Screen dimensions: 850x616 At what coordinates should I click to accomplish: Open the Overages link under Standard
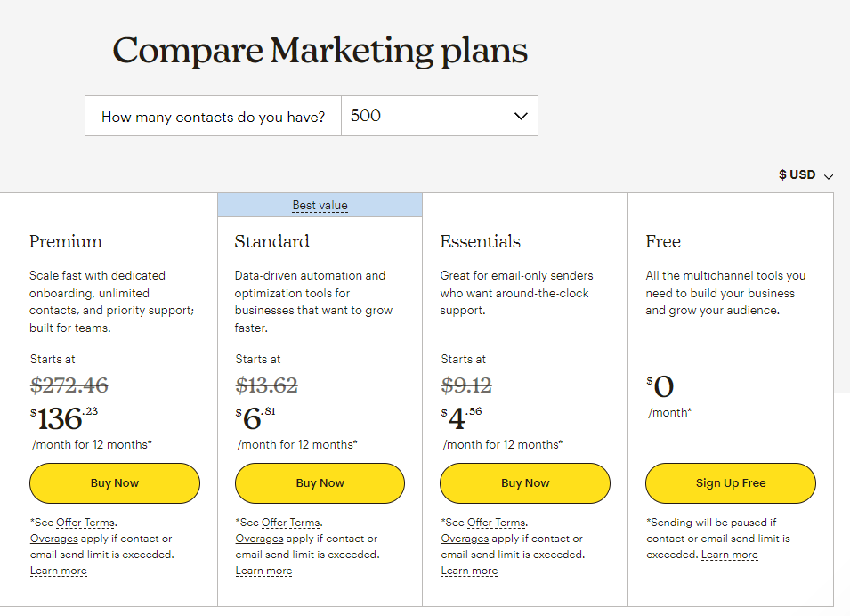258,539
